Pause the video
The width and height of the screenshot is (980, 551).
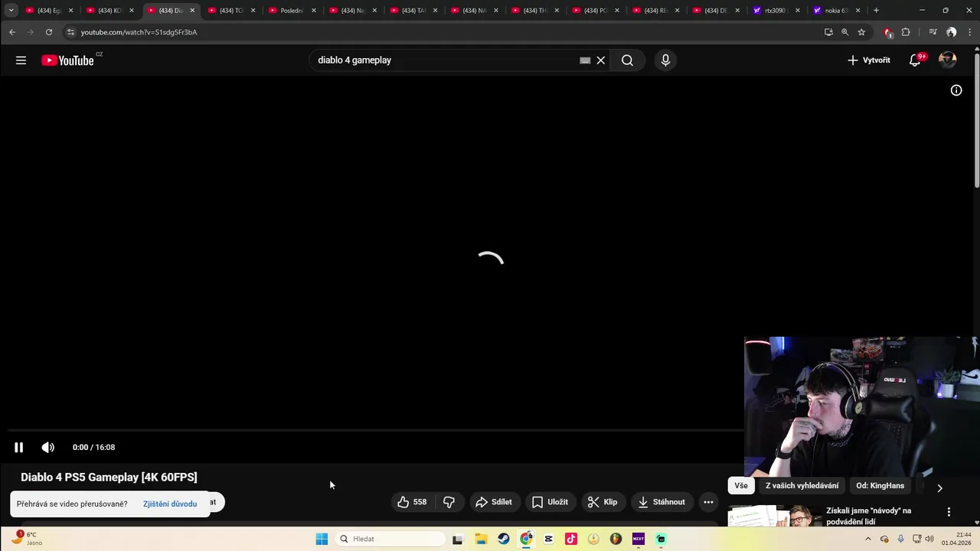point(18,448)
